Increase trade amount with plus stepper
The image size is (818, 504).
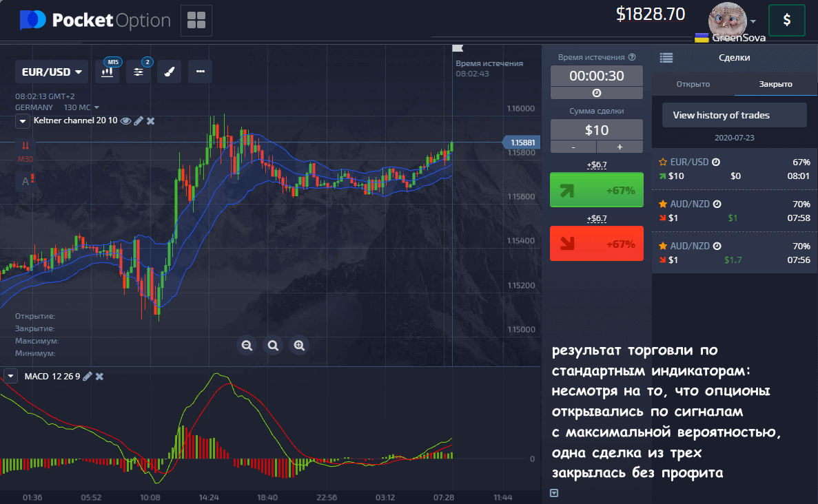coord(620,147)
